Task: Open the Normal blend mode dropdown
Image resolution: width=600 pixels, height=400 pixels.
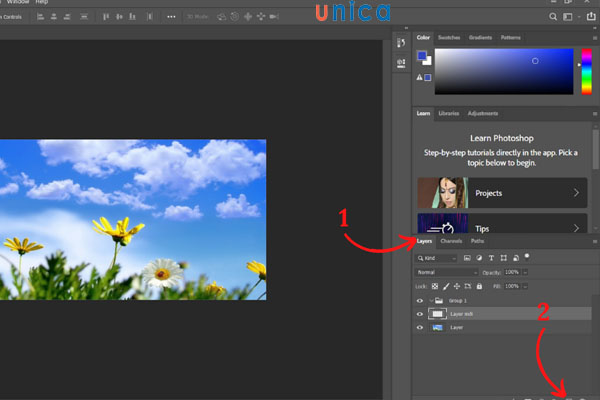Action: [447, 272]
